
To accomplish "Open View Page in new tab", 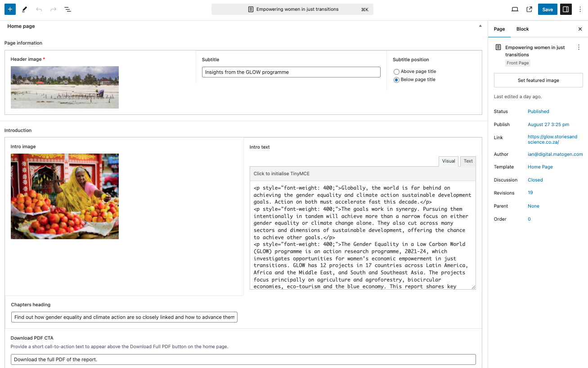I will pos(529,9).
